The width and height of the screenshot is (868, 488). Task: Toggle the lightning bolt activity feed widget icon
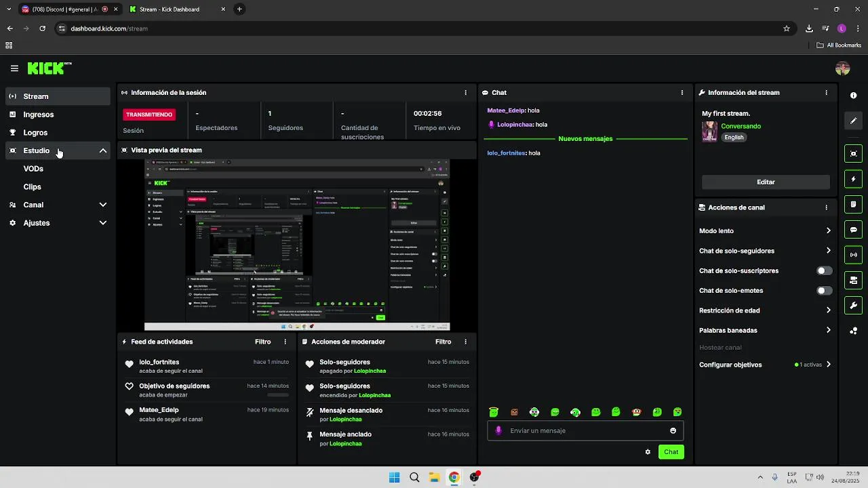point(854,179)
